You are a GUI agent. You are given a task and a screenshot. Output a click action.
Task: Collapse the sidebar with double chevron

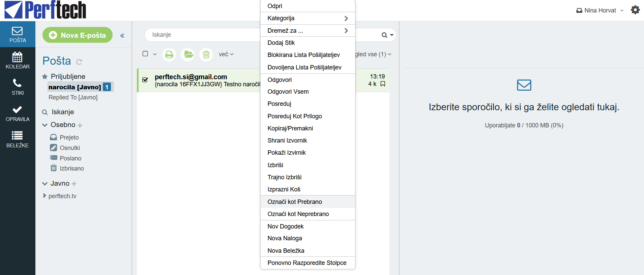[x=122, y=36]
